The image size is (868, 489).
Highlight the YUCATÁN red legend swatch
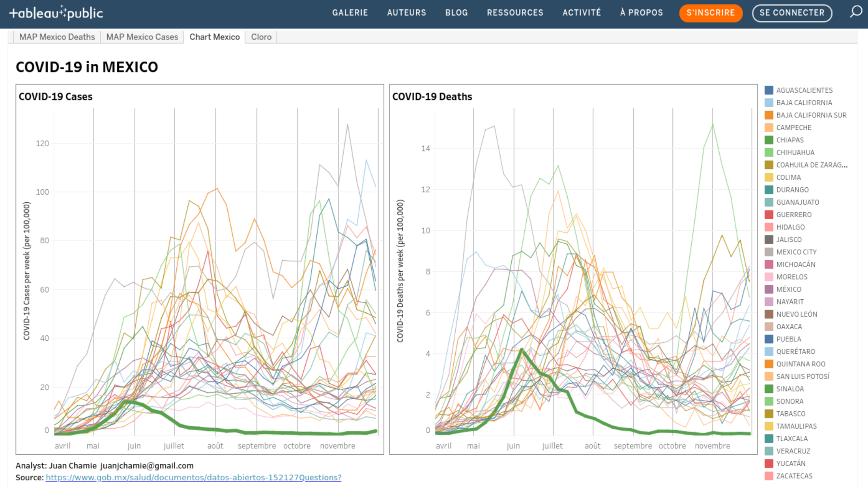coord(769,463)
